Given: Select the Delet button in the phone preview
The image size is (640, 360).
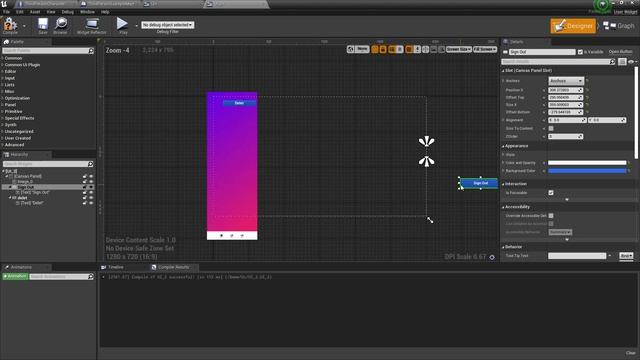Looking at the screenshot, I should pyautogui.click(x=240, y=103).
